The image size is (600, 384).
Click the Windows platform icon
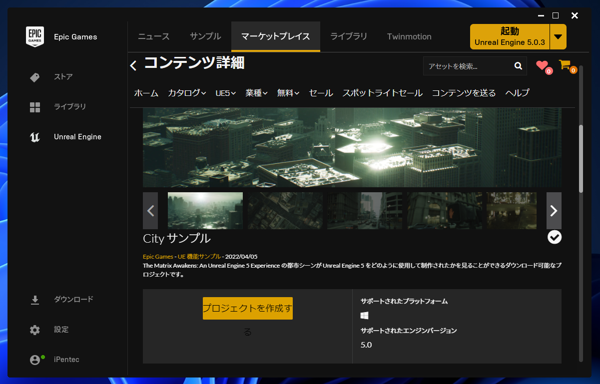pos(364,316)
